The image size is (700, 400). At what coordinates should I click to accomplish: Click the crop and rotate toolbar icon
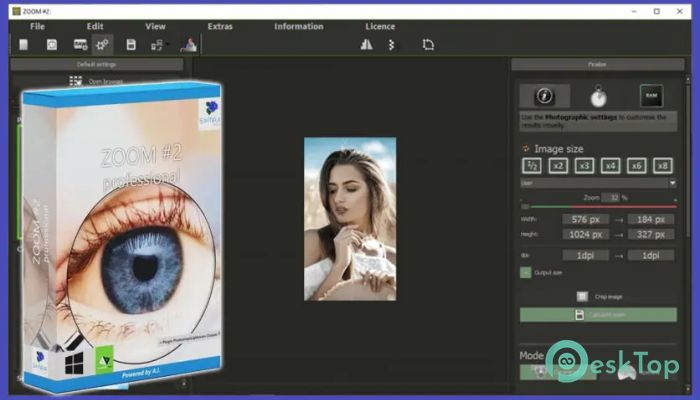pos(428,45)
